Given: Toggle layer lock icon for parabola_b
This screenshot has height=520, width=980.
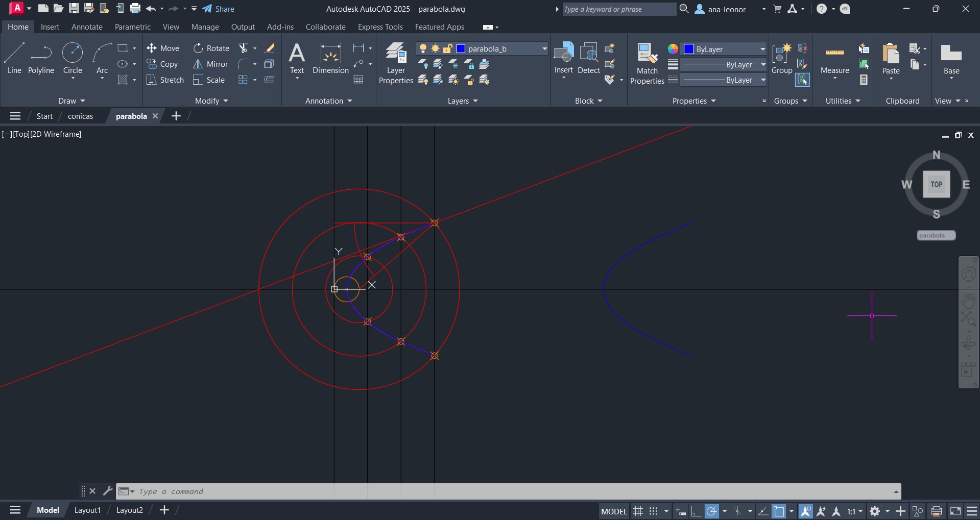Looking at the screenshot, I should (x=447, y=48).
